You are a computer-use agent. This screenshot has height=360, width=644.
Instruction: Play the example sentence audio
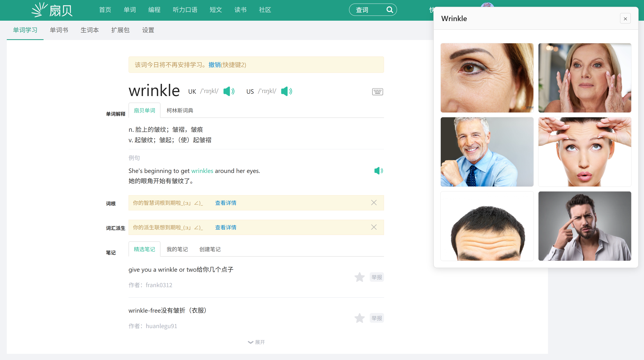point(378,171)
